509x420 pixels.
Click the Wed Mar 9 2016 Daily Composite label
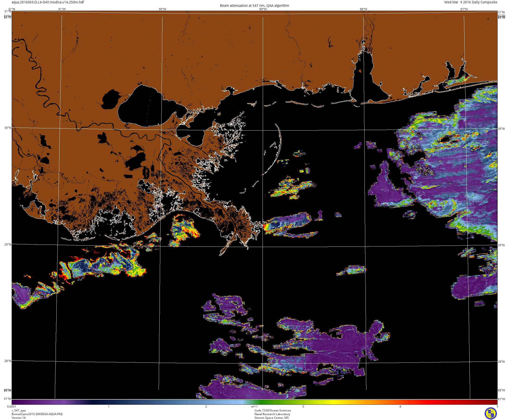coord(471,2)
